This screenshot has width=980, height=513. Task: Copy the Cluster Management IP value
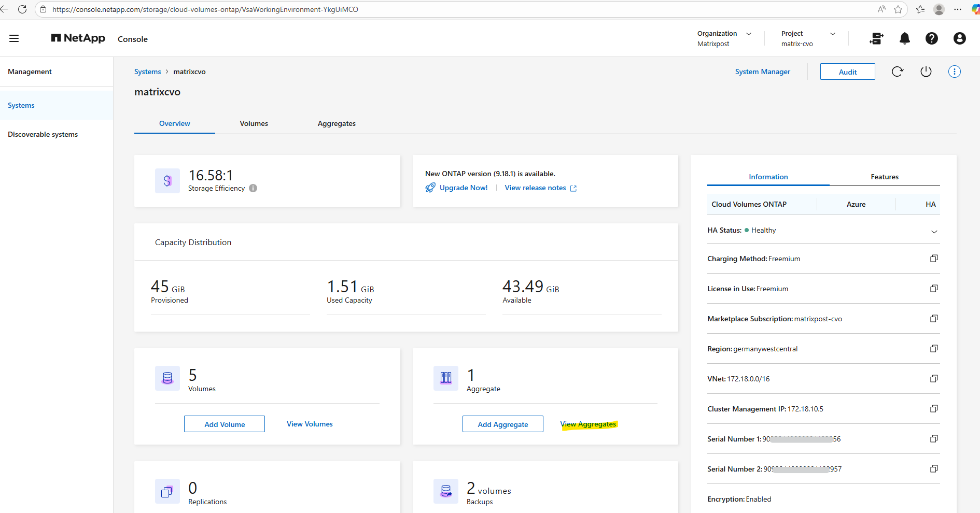934,409
